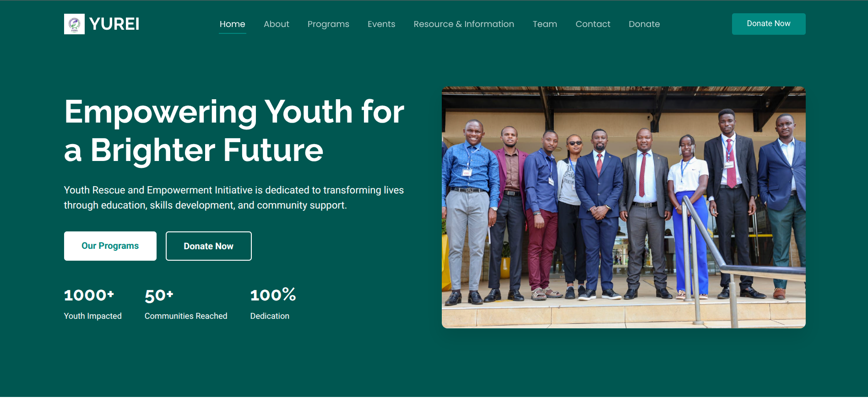Click the 100% statistic figure
Screen dimensions: 868x402
click(273, 295)
